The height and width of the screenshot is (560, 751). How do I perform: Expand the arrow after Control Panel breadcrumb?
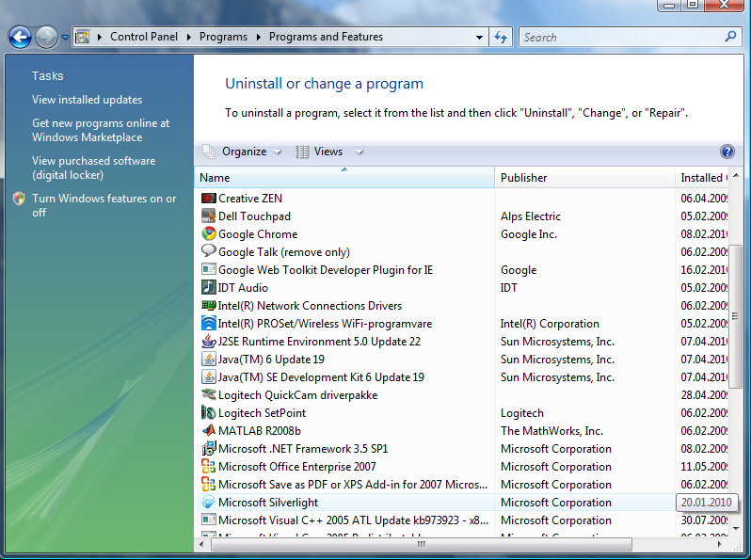(x=189, y=37)
